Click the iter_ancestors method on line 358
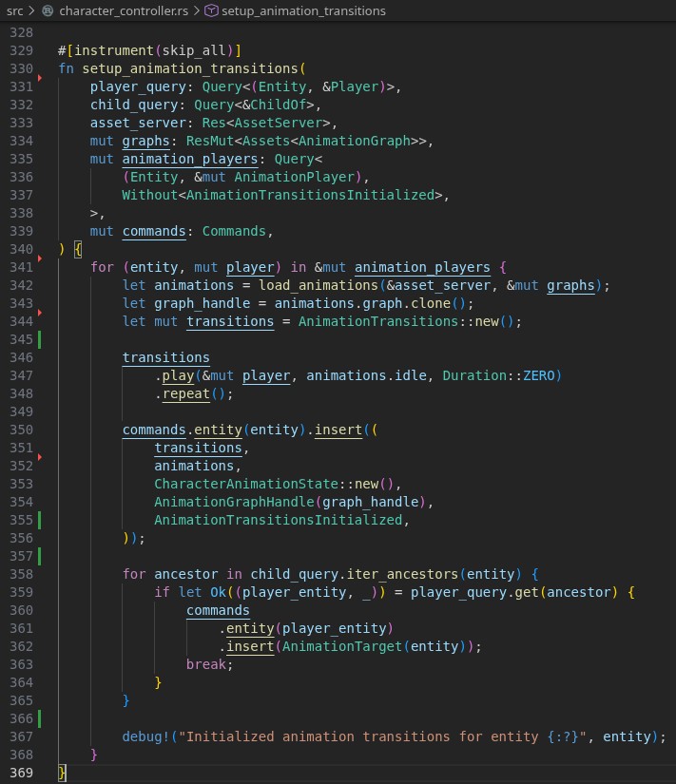The width and height of the screenshot is (676, 784). [x=402, y=574]
